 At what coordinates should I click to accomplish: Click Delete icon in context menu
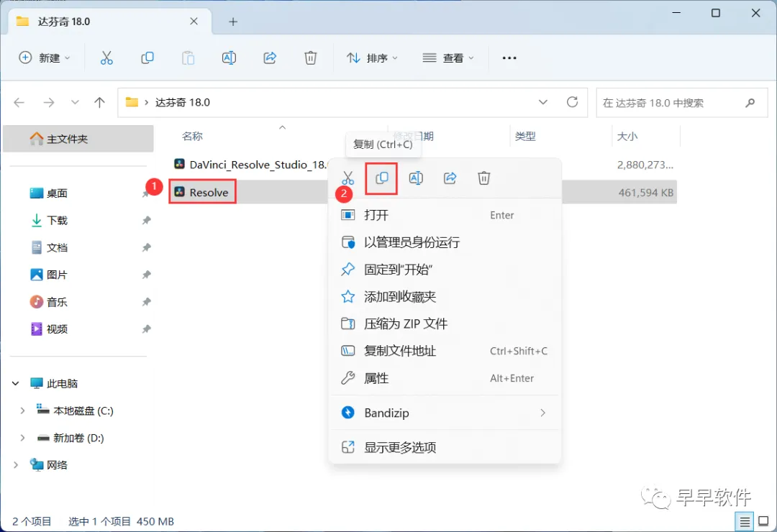483,178
